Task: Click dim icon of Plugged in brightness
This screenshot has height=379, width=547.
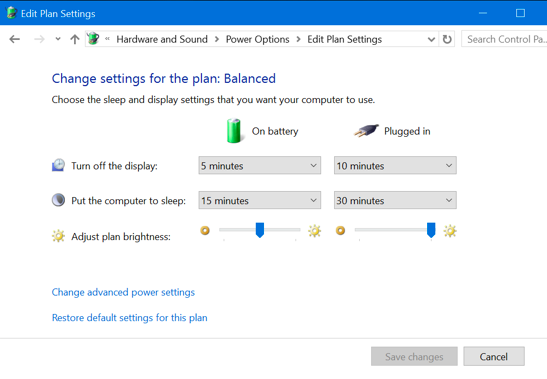Action: click(340, 230)
